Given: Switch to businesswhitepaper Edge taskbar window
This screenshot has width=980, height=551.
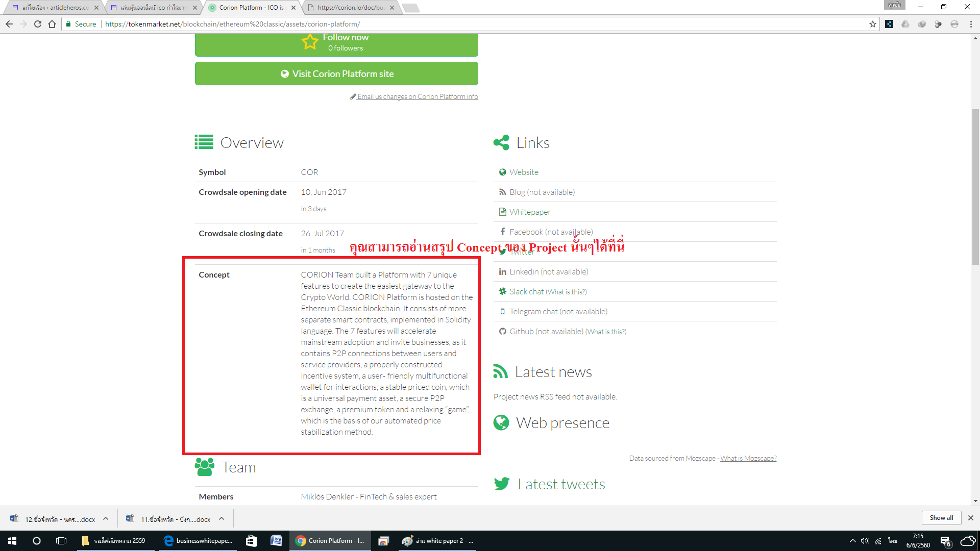Looking at the screenshot, I should tap(198, 541).
